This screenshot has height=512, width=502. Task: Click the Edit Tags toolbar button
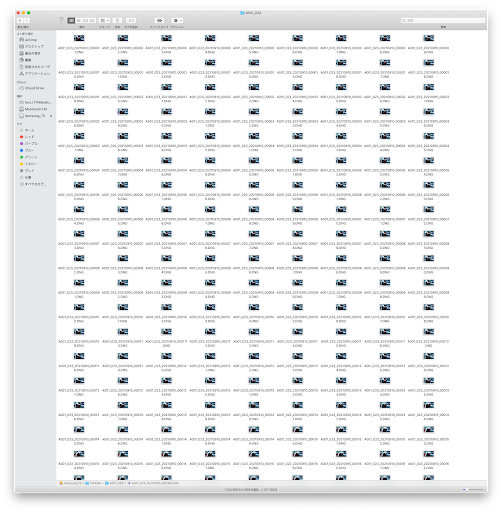[x=131, y=21]
